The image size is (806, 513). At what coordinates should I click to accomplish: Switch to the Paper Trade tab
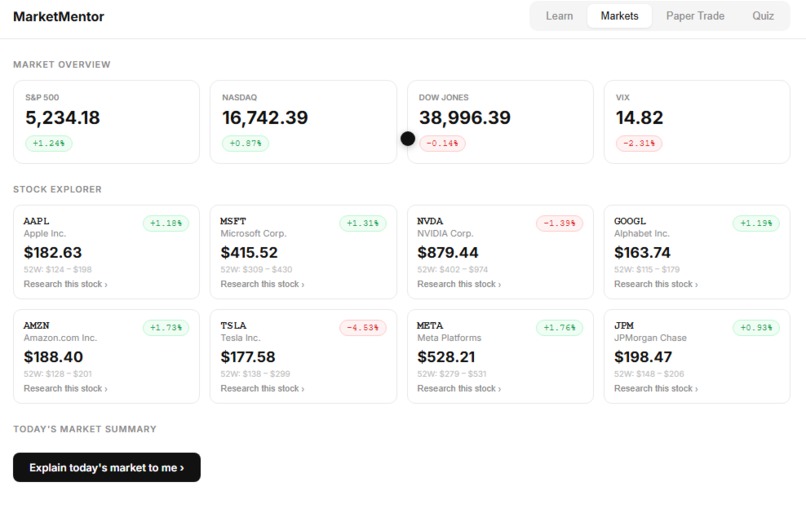tap(695, 16)
